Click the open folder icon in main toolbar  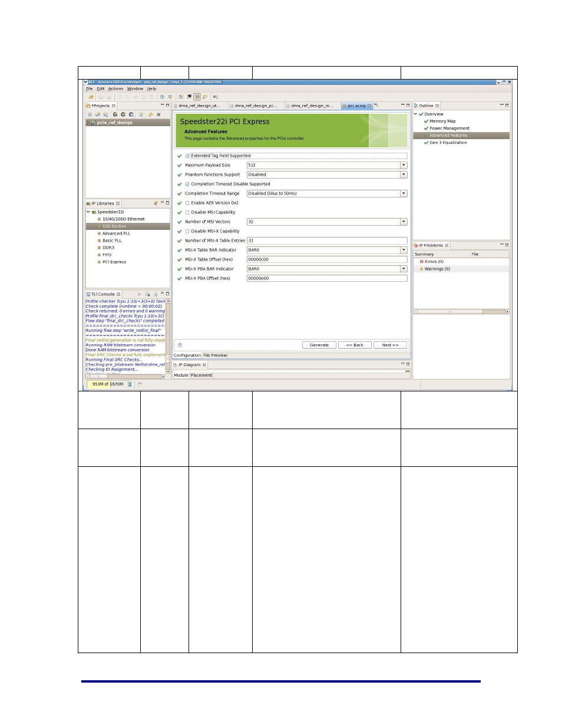[91, 97]
